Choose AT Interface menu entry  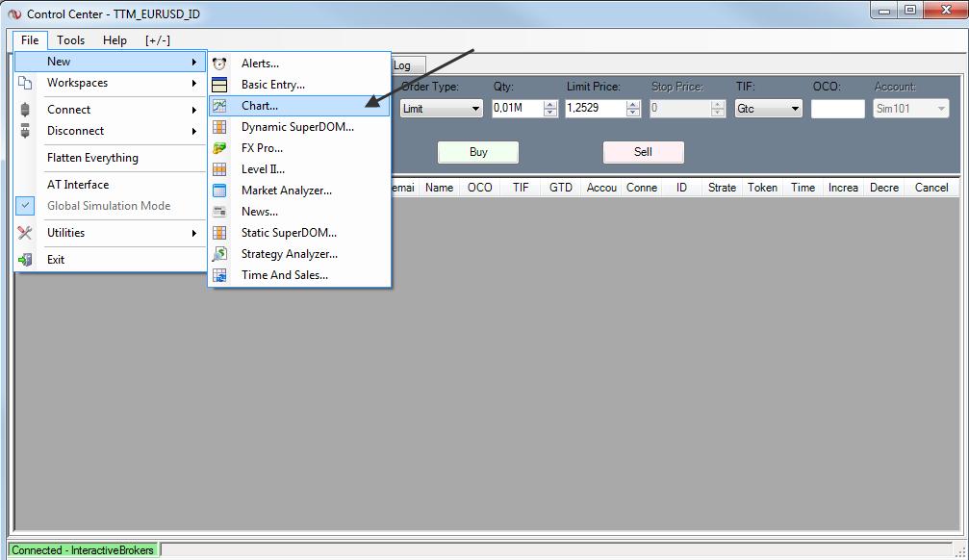78,184
